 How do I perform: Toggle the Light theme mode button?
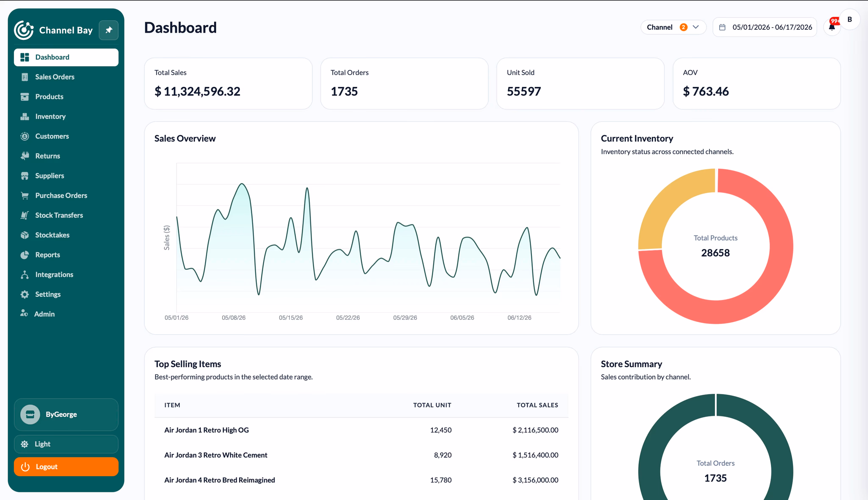(66, 444)
